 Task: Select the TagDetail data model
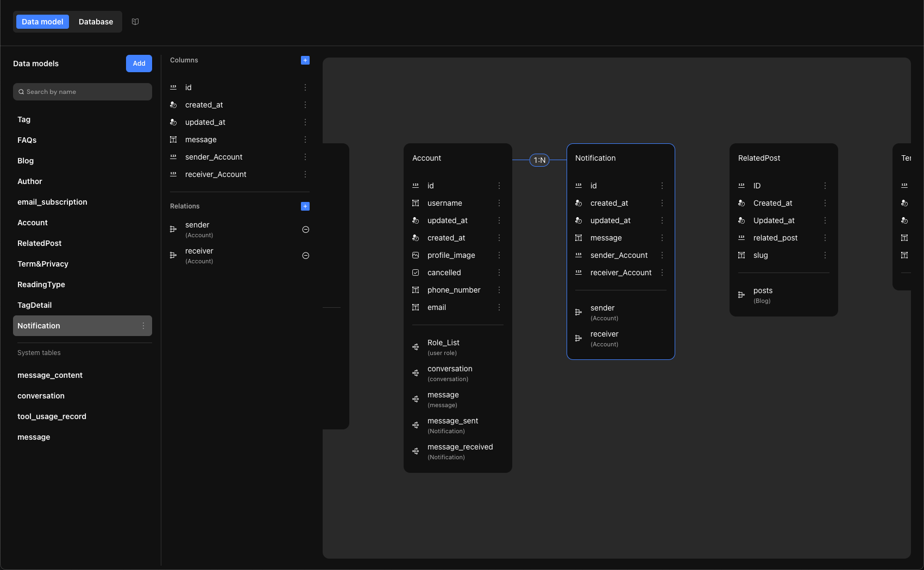tap(83, 305)
